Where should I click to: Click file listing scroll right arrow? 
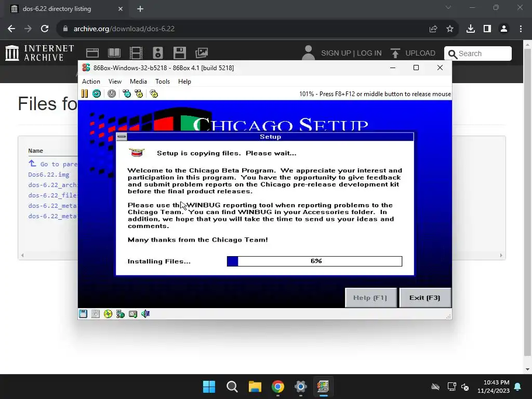click(501, 255)
